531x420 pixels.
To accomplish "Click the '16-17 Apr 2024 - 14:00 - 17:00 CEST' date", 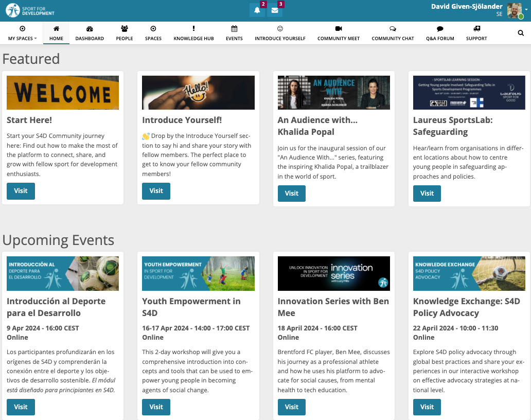I will click(x=196, y=328).
